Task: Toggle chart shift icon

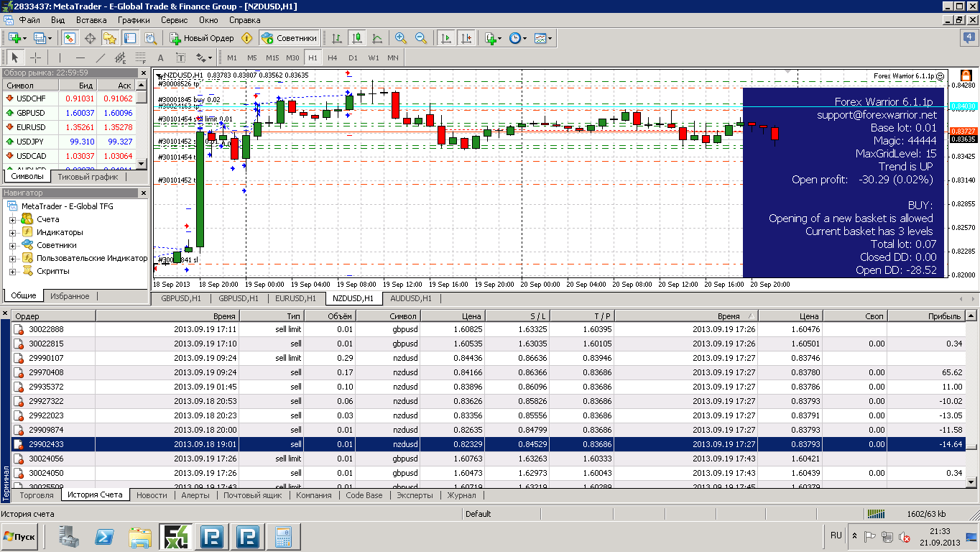Action: (x=466, y=38)
